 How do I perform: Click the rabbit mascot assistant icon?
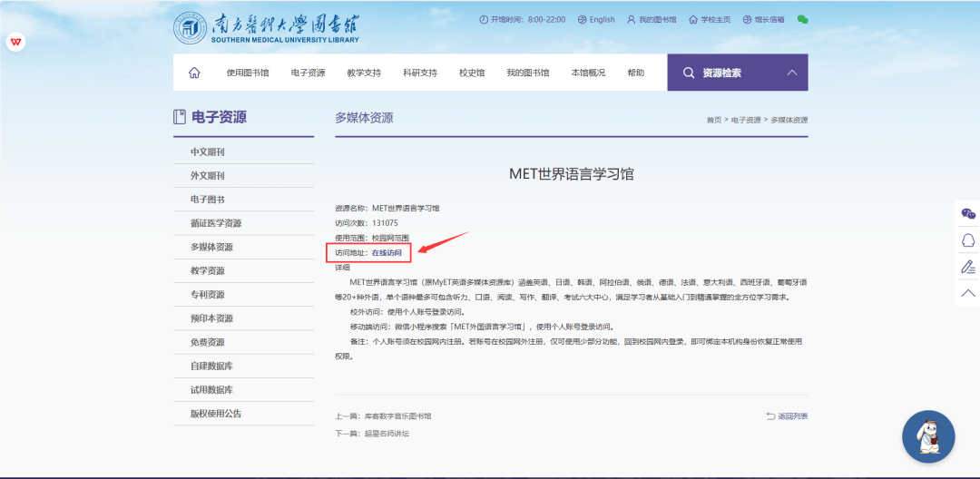coord(927,437)
